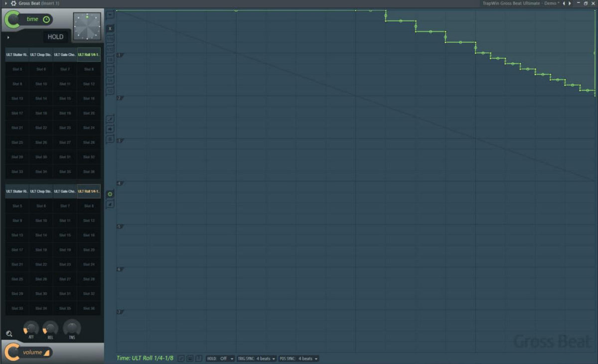
Task: Click the tool icon below the pencil
Action: coord(111,129)
